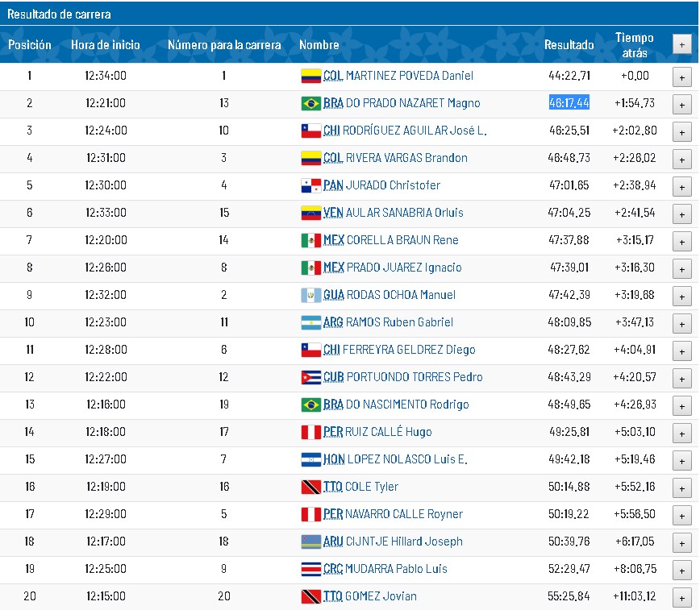The width and height of the screenshot is (700, 610).
Task: Click Cuba flag next to PORTUONDO TORRES
Action: pos(310,377)
